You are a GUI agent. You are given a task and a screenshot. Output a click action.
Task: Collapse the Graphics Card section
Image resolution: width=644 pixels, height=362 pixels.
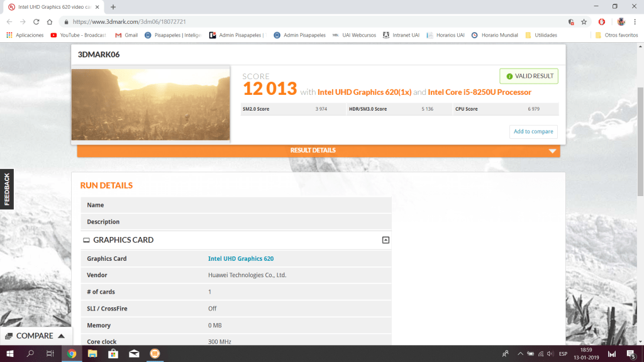[x=386, y=240]
